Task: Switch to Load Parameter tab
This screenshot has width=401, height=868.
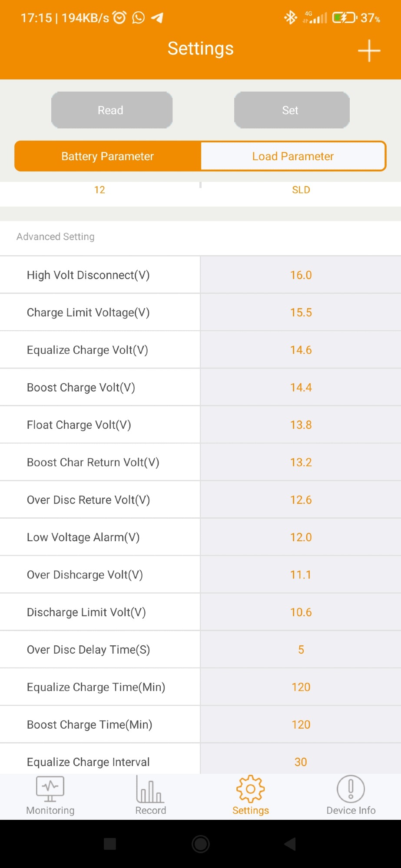Action: 293,156
